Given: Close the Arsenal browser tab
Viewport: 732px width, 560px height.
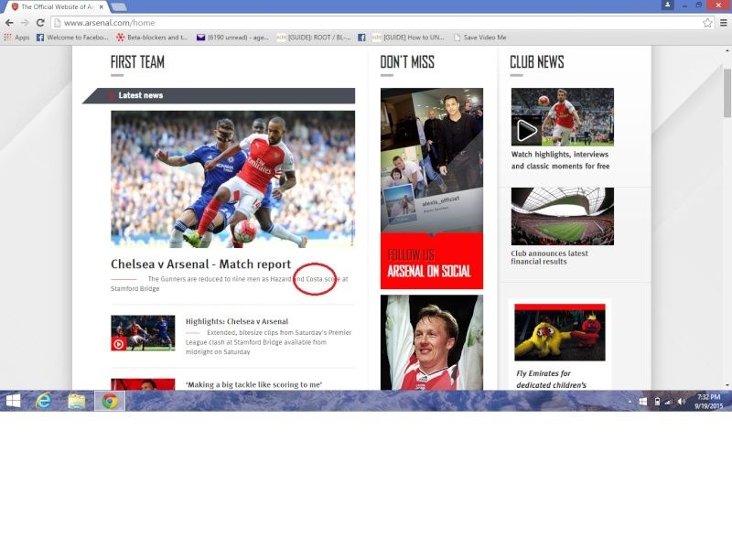Looking at the screenshot, I should [x=102, y=7].
